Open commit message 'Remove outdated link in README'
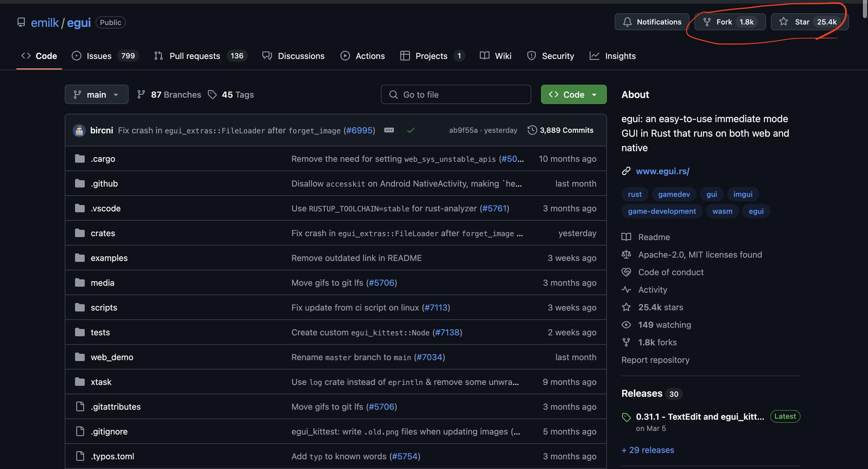Screen dimensions: 868x469 [356, 258]
